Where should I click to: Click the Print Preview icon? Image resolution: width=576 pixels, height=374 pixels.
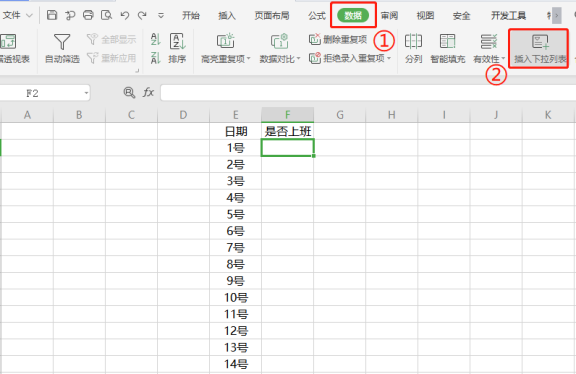pyautogui.click(x=106, y=15)
